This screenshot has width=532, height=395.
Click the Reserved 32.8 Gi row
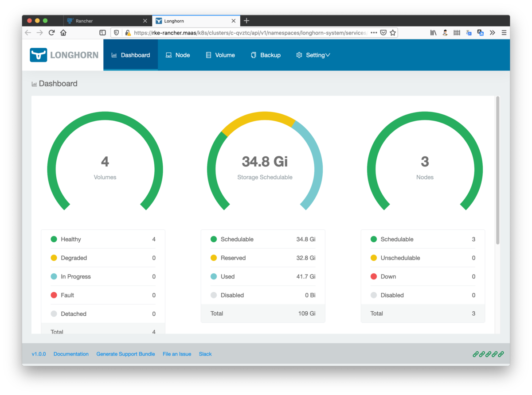pyautogui.click(x=263, y=258)
